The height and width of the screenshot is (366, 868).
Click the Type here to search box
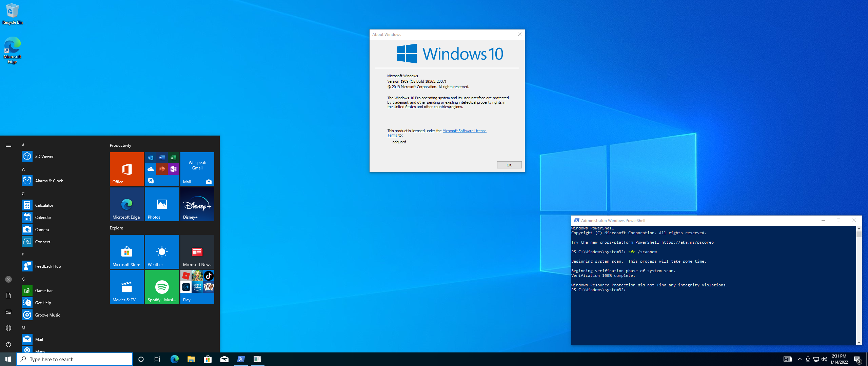(75, 359)
